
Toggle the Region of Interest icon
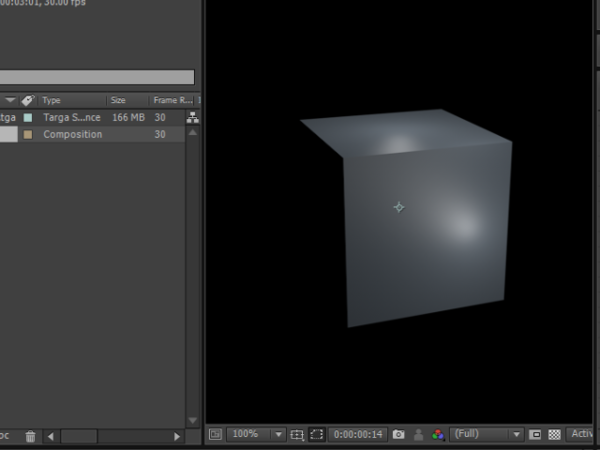point(317,435)
